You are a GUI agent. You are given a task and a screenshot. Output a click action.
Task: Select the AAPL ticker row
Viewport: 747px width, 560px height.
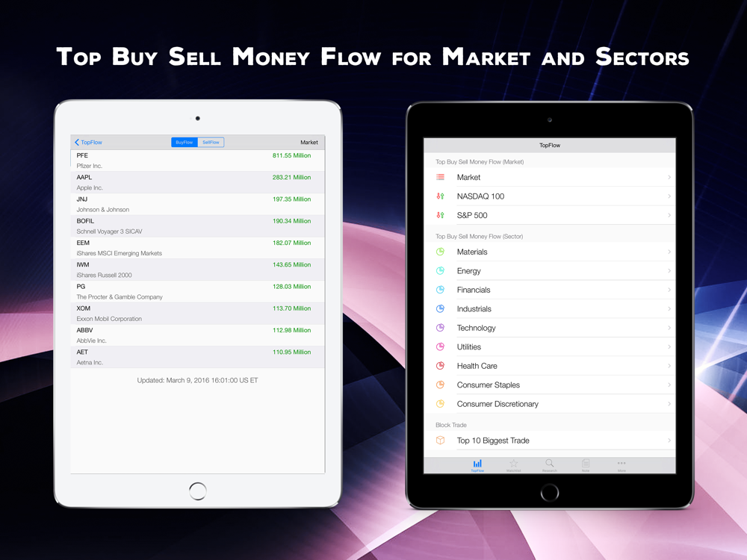point(198,182)
